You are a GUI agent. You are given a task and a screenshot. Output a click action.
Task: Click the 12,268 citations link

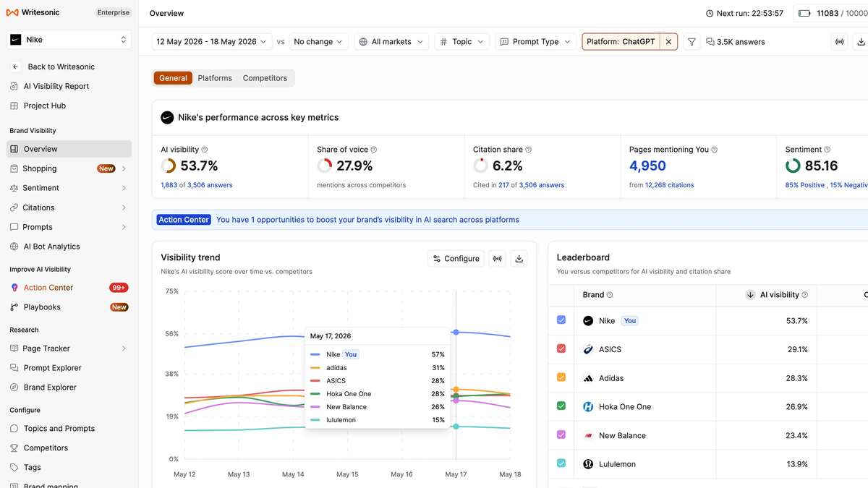click(x=670, y=185)
